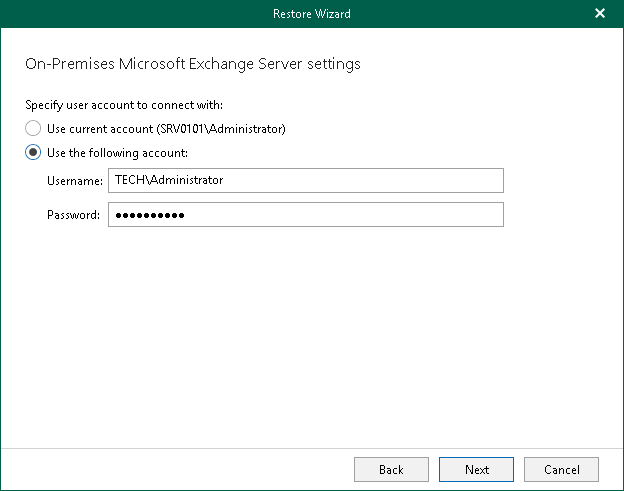Proceed by pressing the Next button
Viewport: 624px width, 491px height.
[477, 469]
